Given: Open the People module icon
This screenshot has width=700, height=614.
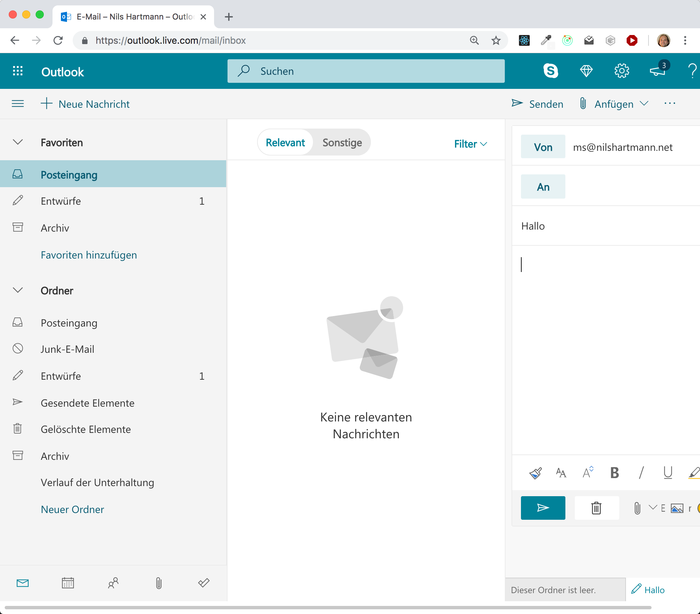Looking at the screenshot, I should coord(113,582).
